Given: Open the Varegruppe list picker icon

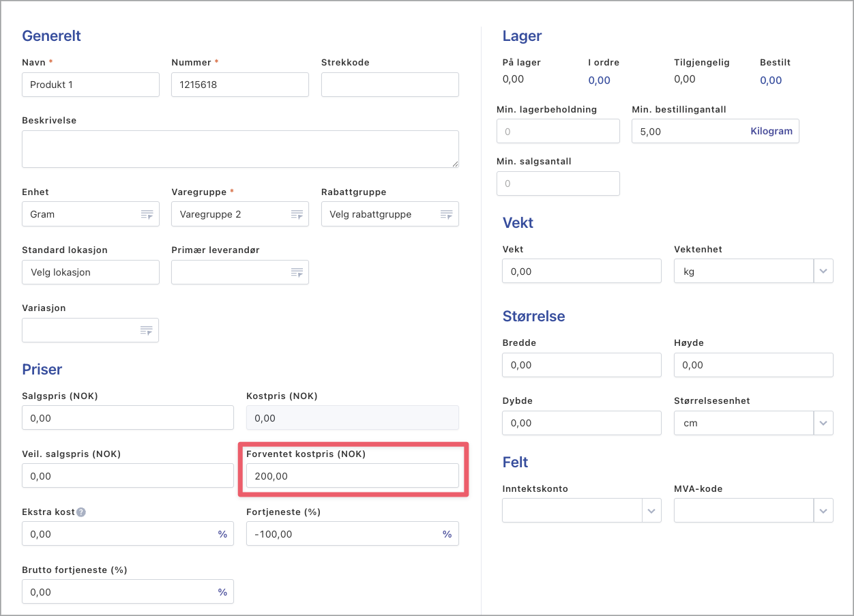Looking at the screenshot, I should [x=297, y=214].
